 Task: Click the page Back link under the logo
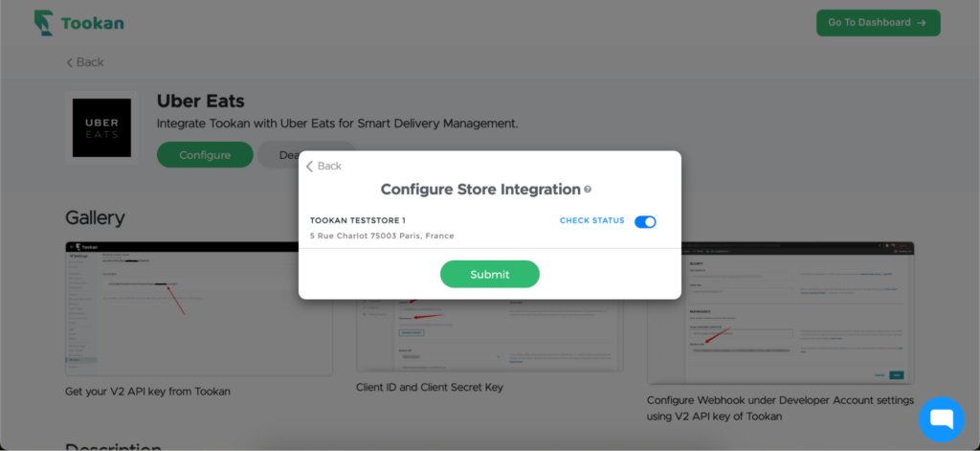coord(85,62)
